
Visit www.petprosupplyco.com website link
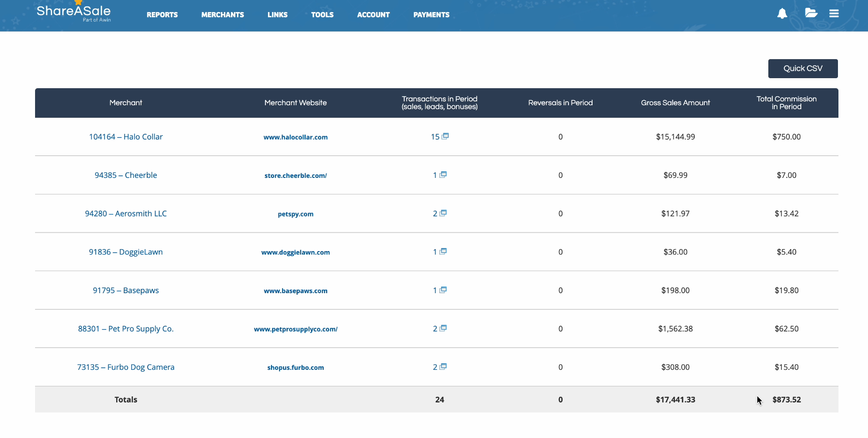click(x=296, y=329)
